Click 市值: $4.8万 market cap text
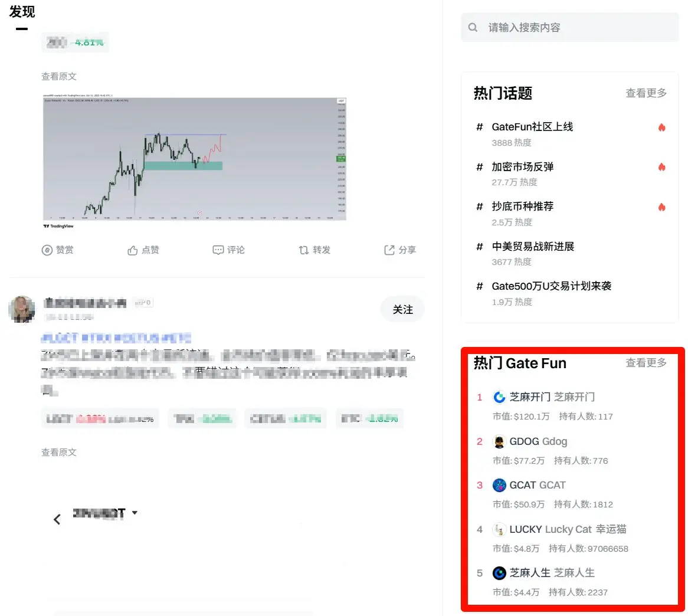 tap(516, 549)
